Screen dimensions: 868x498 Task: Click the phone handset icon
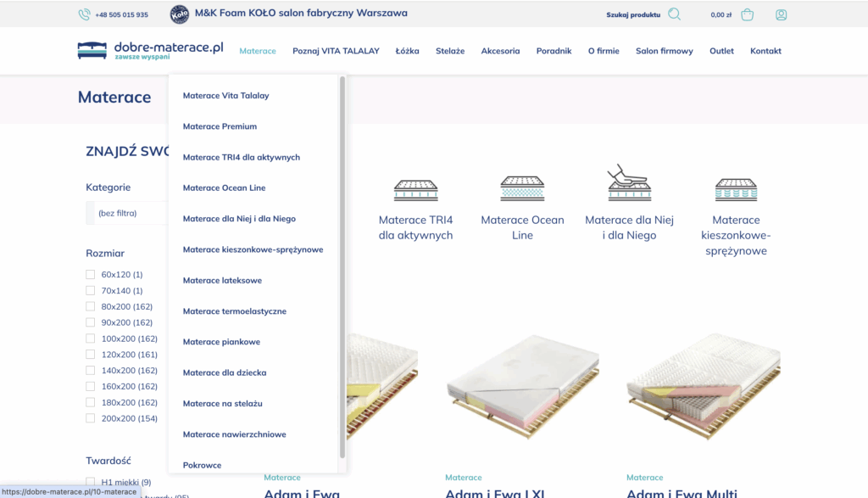[x=84, y=14]
